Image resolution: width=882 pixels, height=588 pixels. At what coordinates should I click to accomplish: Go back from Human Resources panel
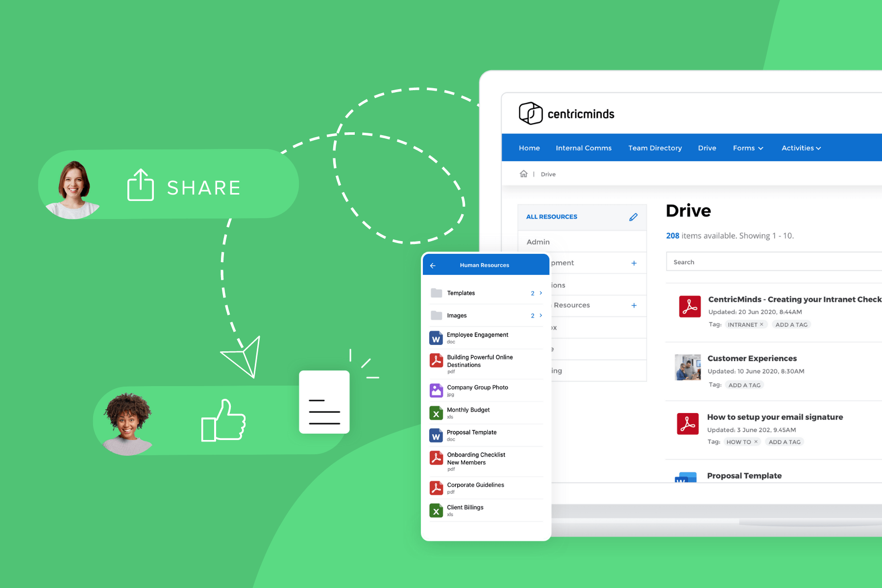(433, 266)
